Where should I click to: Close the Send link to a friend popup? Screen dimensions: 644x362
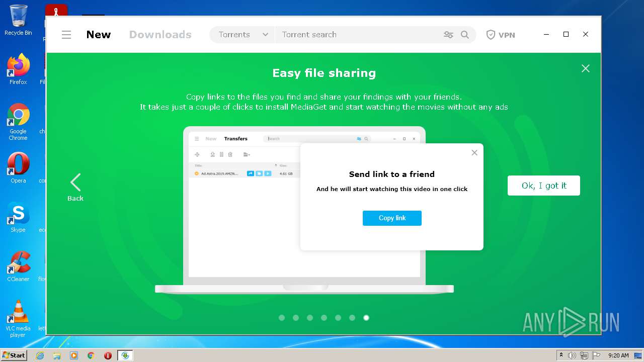click(474, 153)
